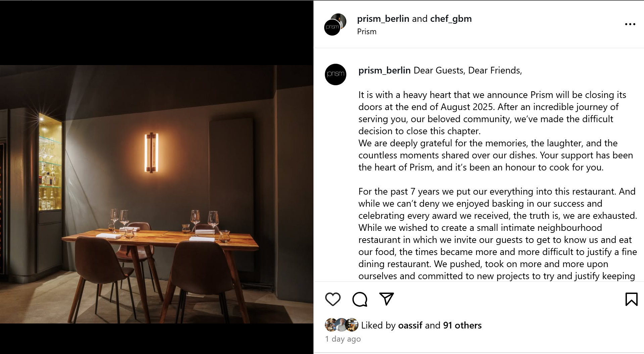
Task: Open comments with the speech bubble icon
Action: pos(360,299)
